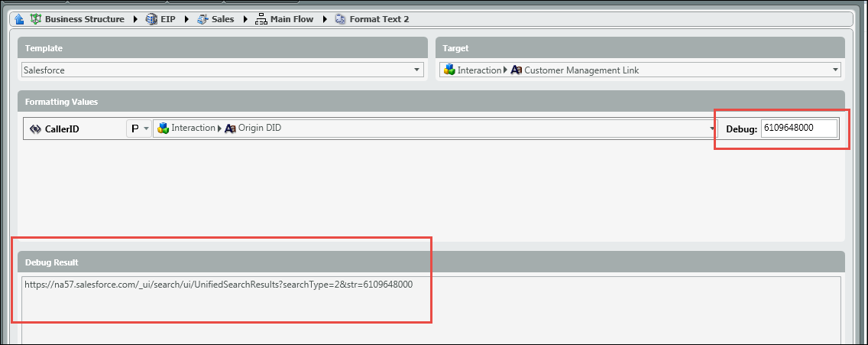This screenshot has height=345, width=868.
Task: Click the Debug value input field
Action: coord(798,129)
